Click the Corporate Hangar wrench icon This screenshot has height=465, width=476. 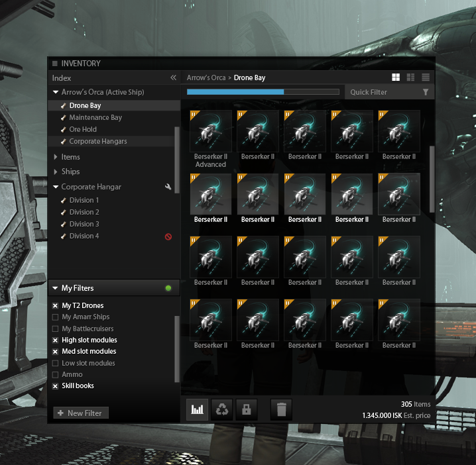point(168,187)
